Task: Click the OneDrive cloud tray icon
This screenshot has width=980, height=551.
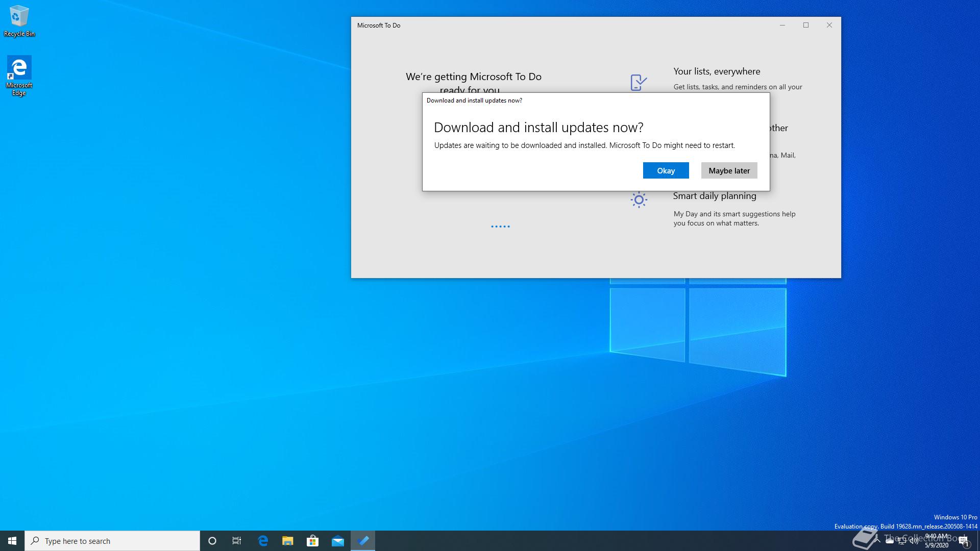Action: click(890, 541)
